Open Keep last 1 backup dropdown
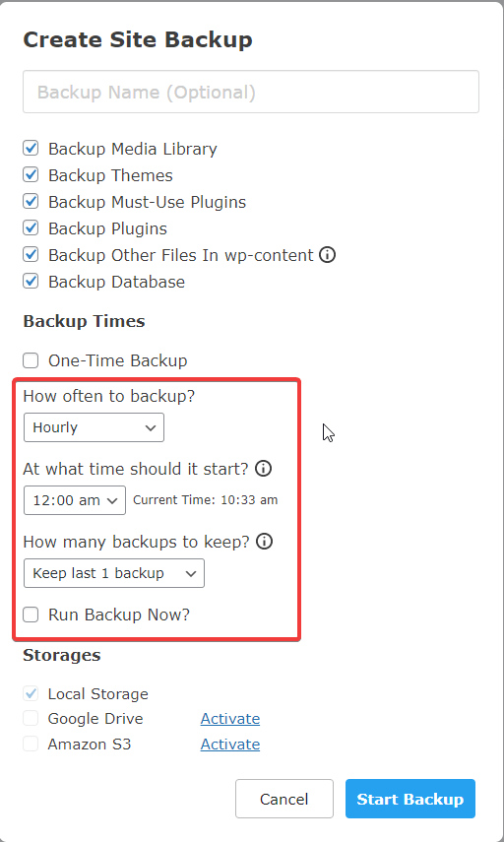This screenshot has width=504, height=842. [114, 573]
